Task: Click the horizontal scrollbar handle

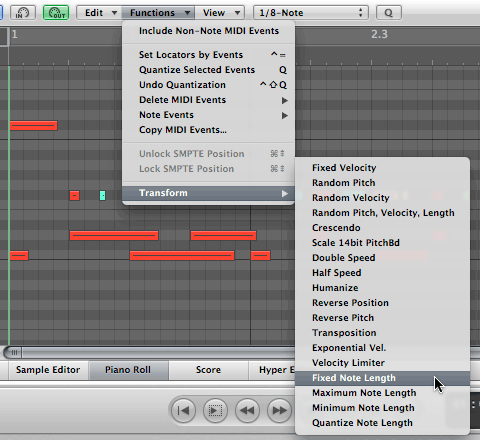Action: 13,352
